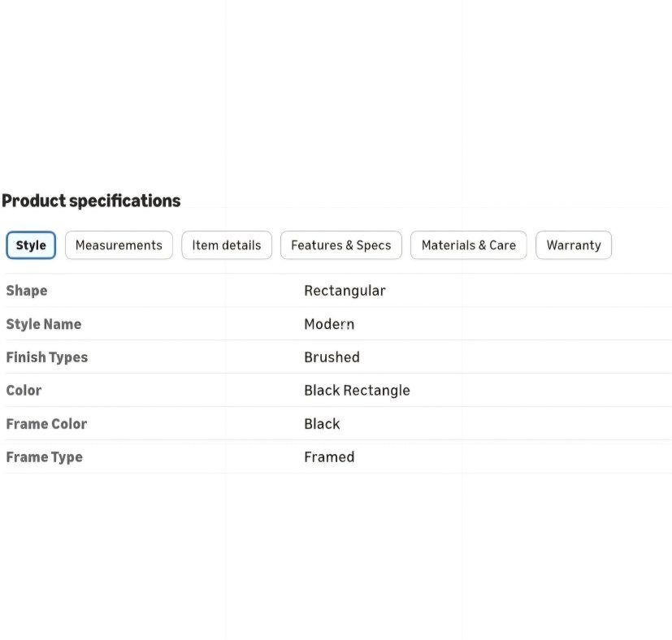672x640 pixels.
Task: Click the word specifications in the heading
Action: click(x=124, y=201)
